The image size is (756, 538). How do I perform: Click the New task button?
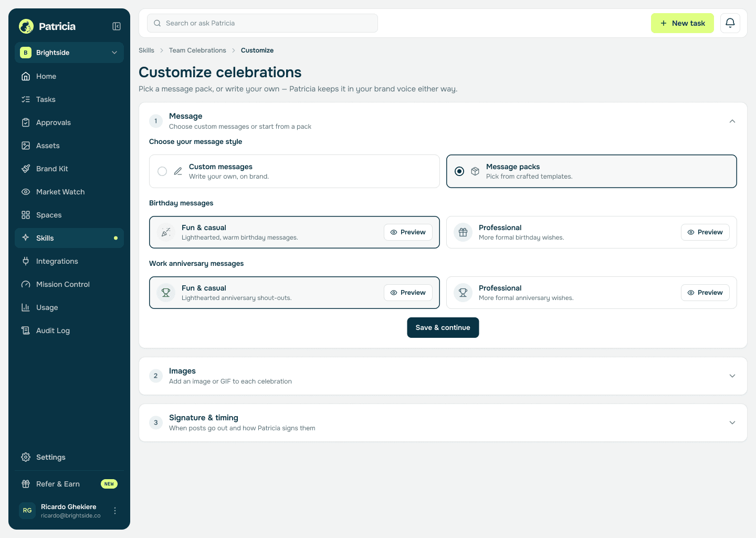(682, 23)
